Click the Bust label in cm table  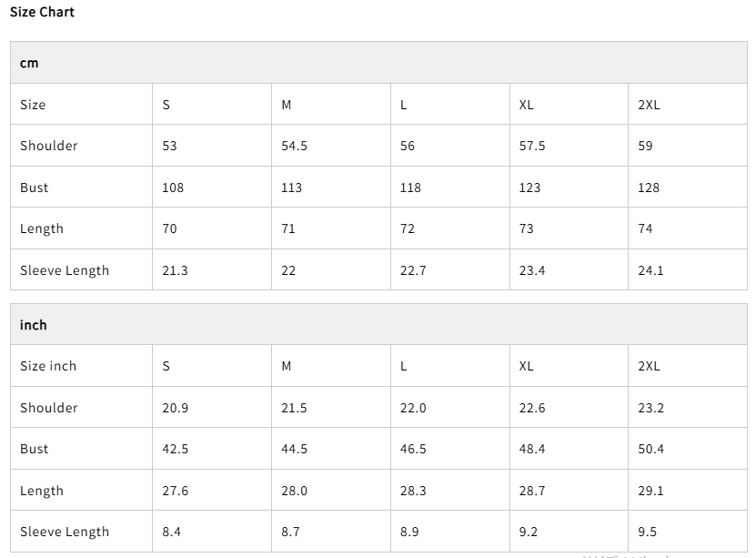[35, 188]
